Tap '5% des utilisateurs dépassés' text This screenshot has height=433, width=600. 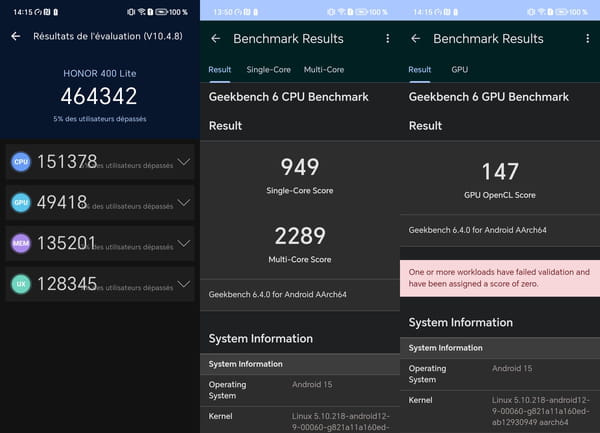point(100,119)
